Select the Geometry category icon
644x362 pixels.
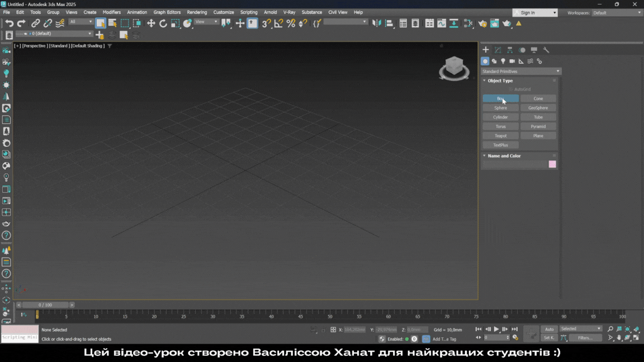[485, 61]
